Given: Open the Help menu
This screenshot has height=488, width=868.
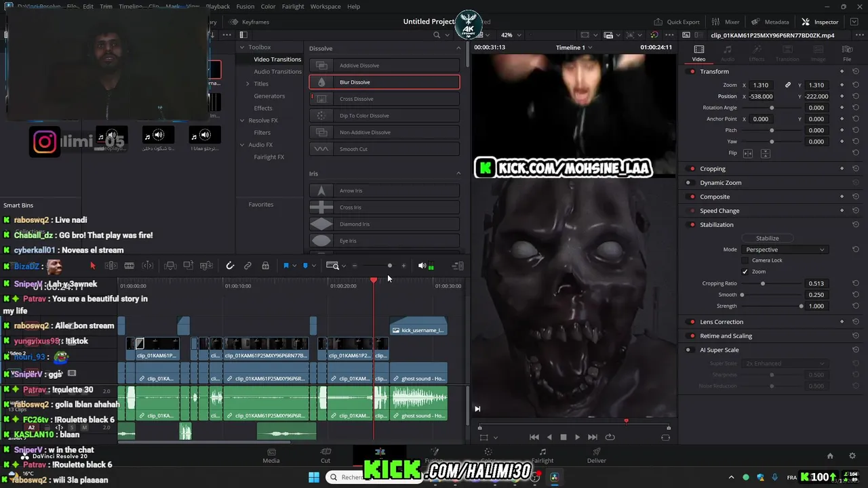Looking at the screenshot, I should tap(353, 6).
